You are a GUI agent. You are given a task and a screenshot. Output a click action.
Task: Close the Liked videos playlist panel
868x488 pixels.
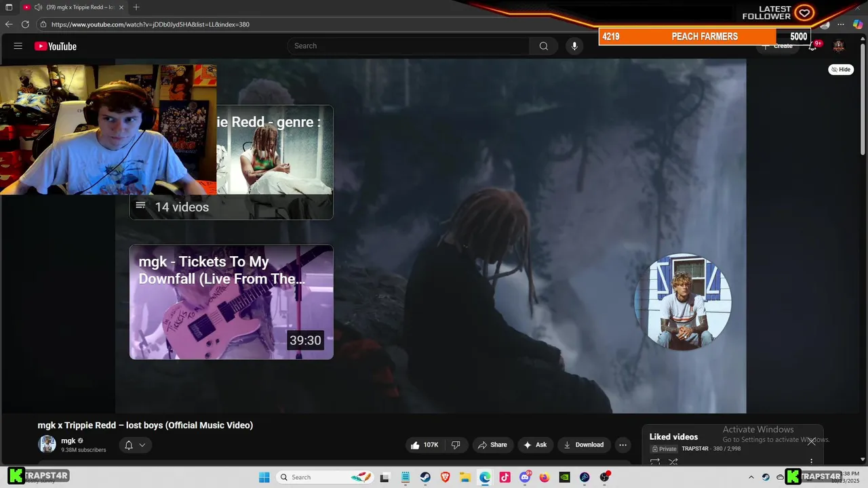(x=811, y=441)
